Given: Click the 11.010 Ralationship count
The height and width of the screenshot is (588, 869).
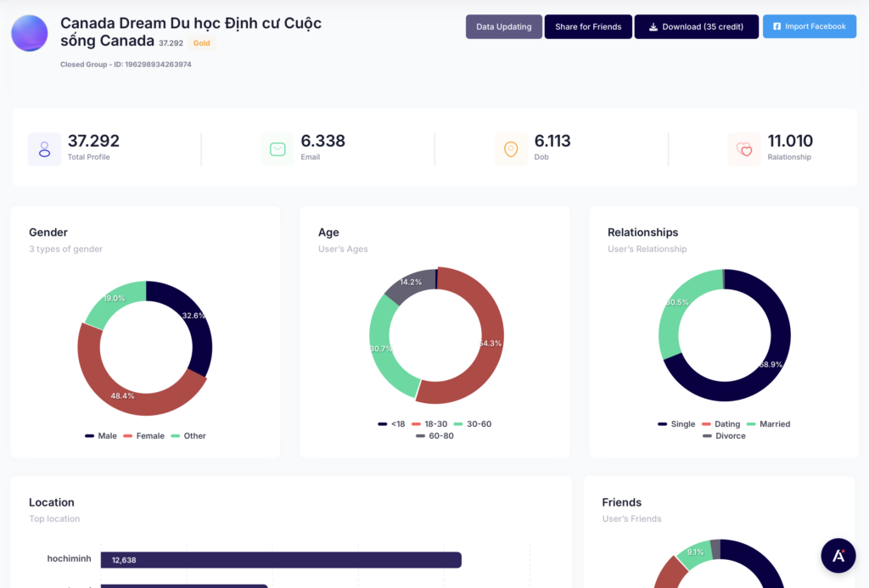Looking at the screenshot, I should pos(790,141).
